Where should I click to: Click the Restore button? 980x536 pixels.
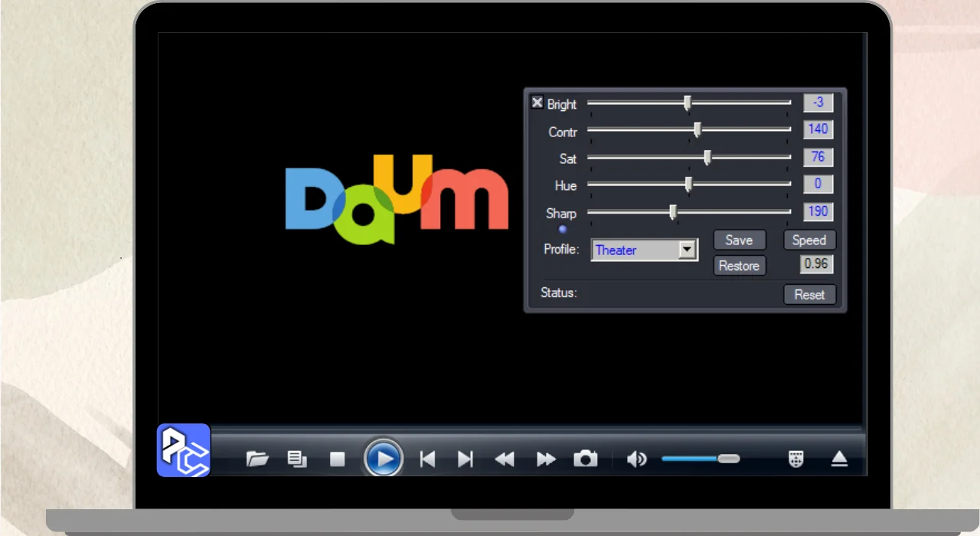tap(739, 266)
